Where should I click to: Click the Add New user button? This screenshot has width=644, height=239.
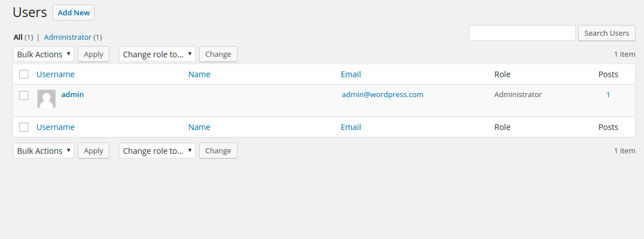point(74,12)
